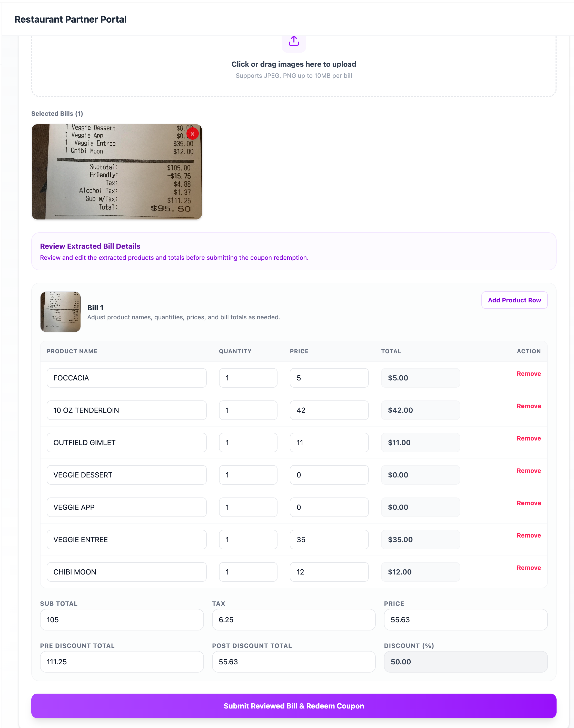Click the PRODUCT NAME column header
Viewport: 574px width, 728px height.
(72, 351)
